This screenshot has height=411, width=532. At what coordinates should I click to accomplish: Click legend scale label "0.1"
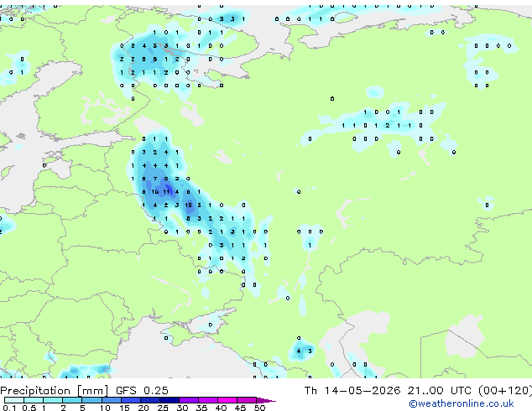pos(9,408)
